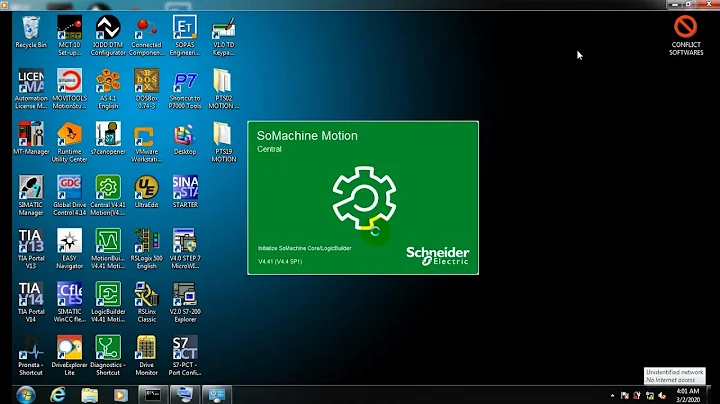720x404 pixels.
Task: Open volume control tray icon
Action: [662, 395]
